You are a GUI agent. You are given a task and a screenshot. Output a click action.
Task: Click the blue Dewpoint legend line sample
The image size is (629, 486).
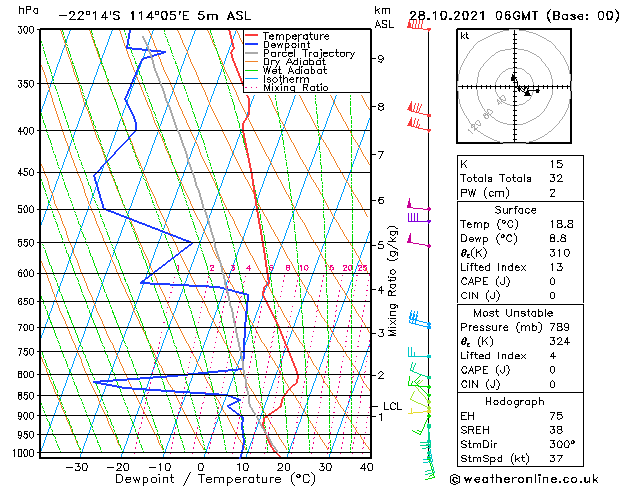tap(251, 45)
